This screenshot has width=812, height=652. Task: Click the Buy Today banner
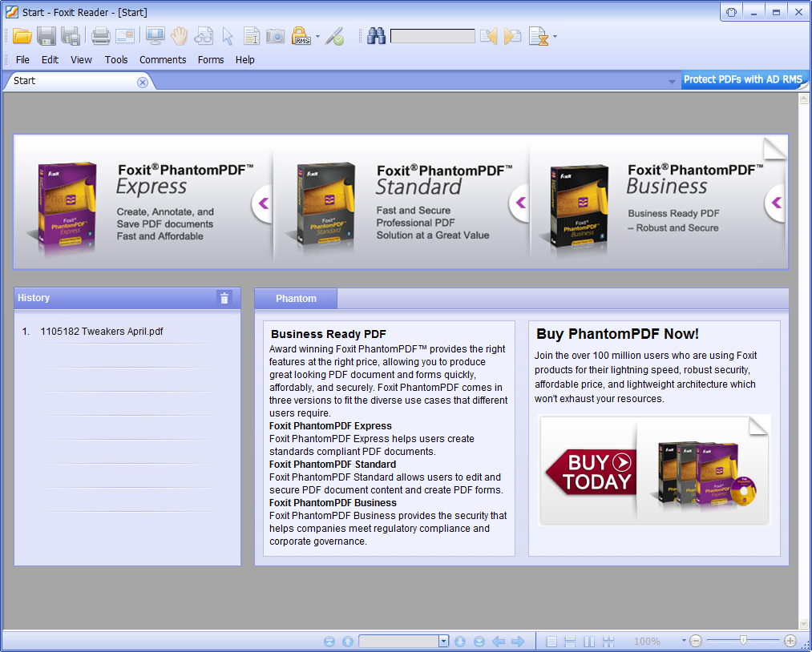coord(655,470)
